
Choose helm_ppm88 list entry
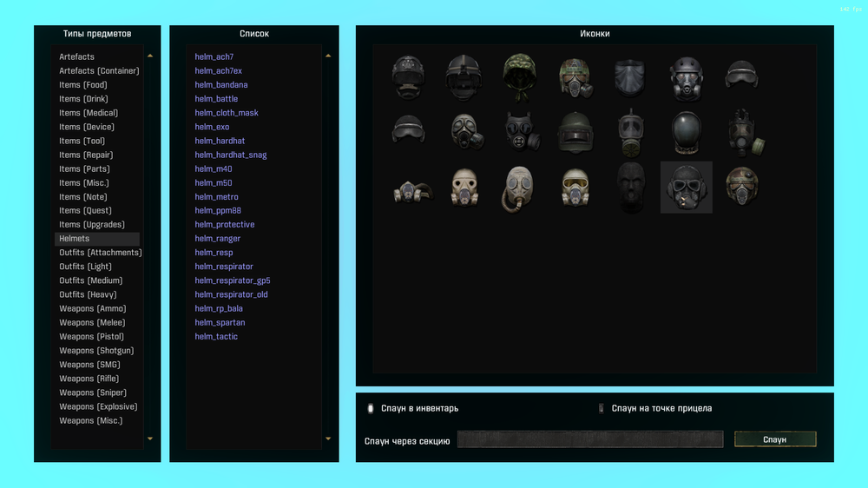pos(218,210)
